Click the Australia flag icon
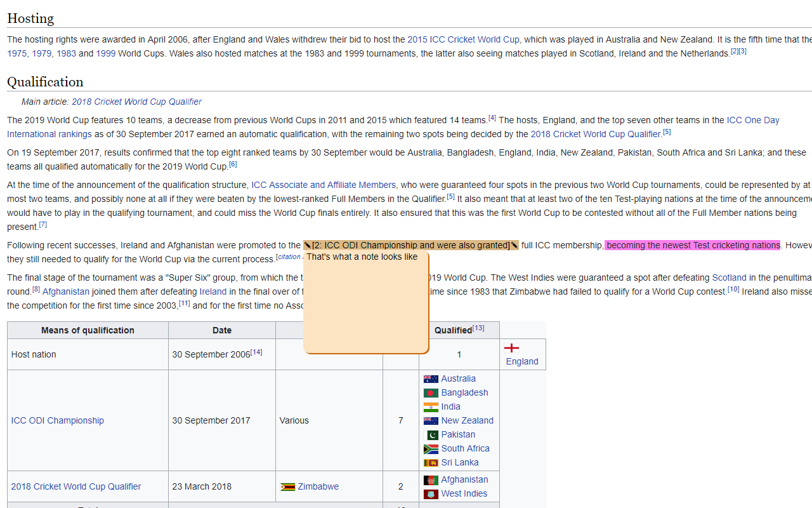The image size is (812, 508). tap(431, 379)
